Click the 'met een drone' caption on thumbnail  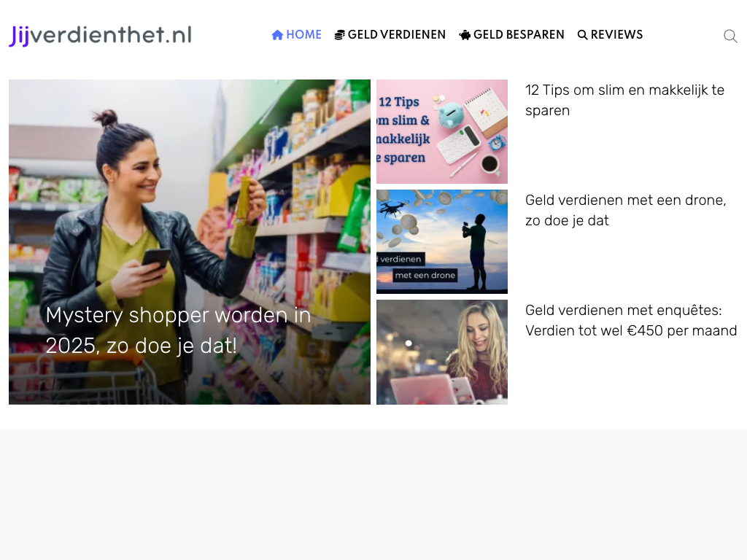[425, 275]
